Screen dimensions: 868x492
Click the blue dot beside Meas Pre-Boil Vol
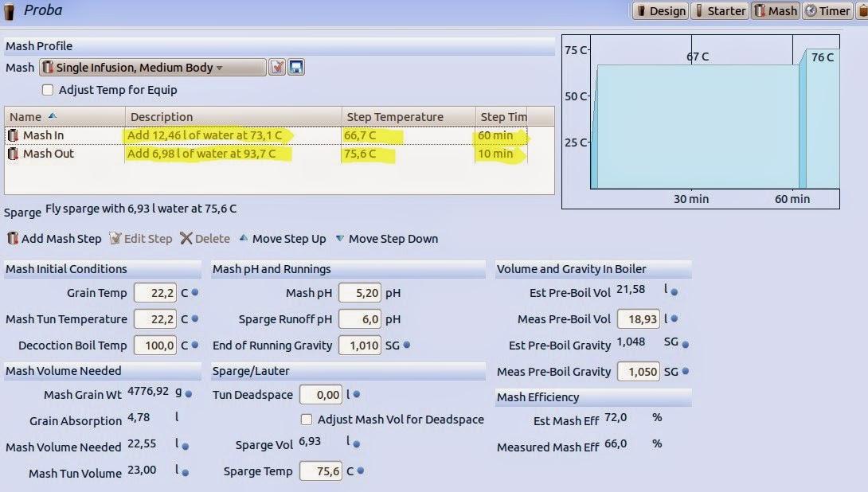point(674,318)
